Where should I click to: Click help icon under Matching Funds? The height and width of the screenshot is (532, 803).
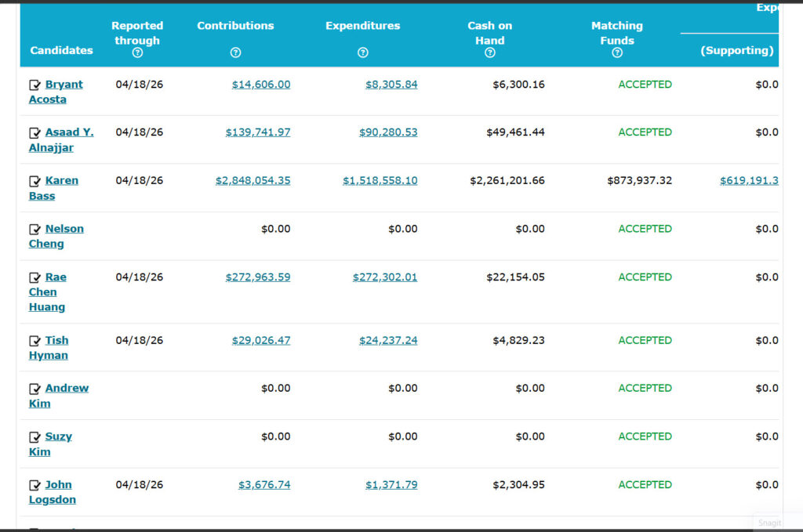click(617, 52)
